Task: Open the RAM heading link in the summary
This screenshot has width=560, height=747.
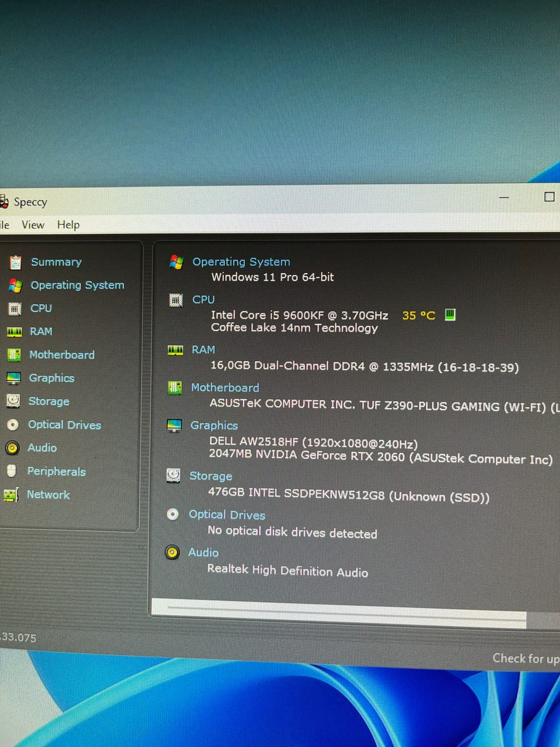Action: [x=204, y=350]
